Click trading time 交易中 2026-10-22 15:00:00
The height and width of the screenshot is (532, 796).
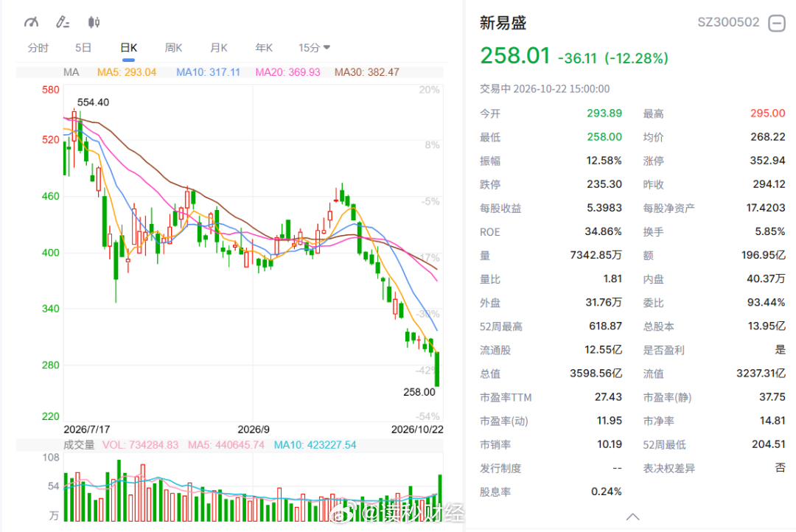[545, 89]
